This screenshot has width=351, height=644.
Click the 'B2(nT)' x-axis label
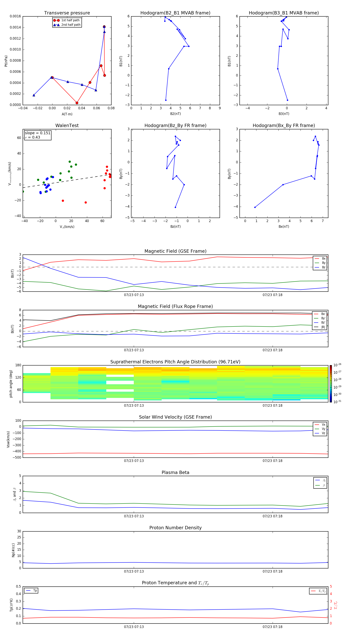click(175, 114)
